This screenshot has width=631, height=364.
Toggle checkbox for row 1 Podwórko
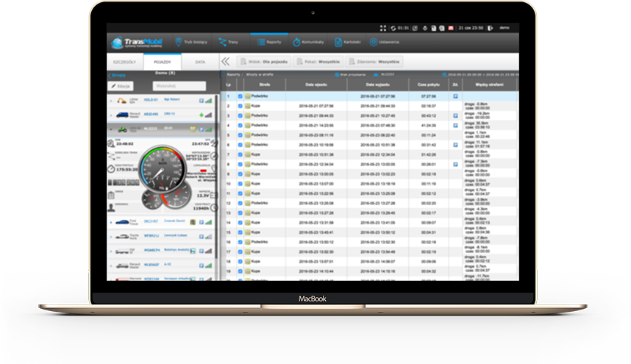pos(240,96)
